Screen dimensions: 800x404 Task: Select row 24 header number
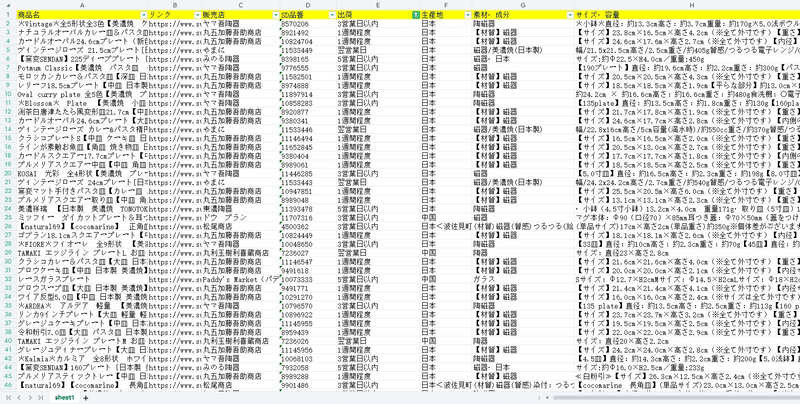coord(8,209)
